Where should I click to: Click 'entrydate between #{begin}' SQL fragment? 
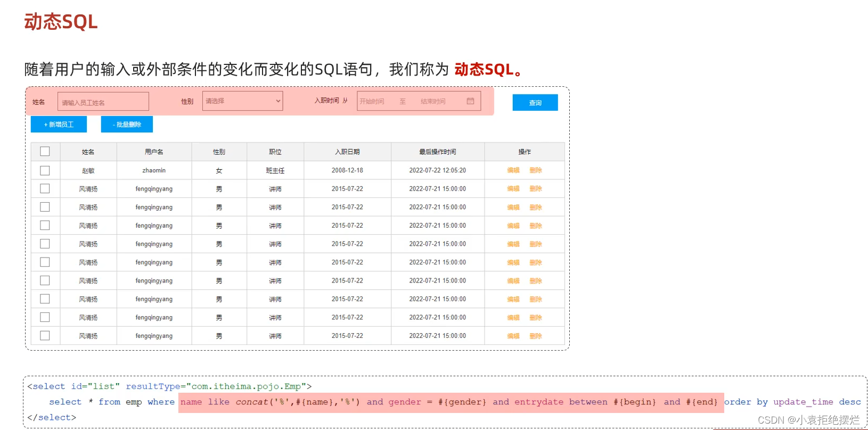click(585, 402)
